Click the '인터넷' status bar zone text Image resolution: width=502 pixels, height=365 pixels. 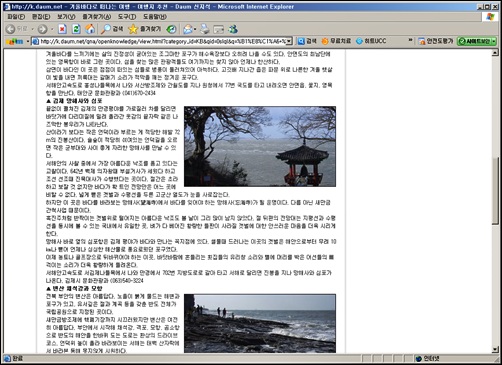click(431, 359)
